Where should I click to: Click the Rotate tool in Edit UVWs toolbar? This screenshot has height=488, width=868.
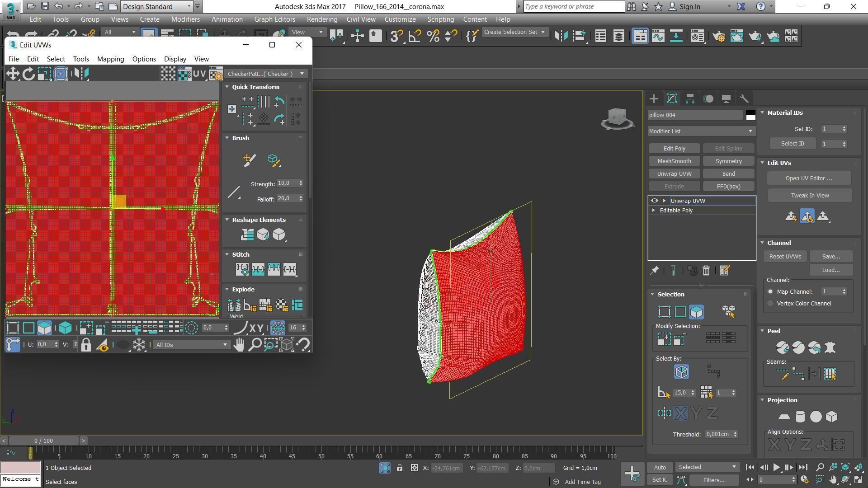28,74
